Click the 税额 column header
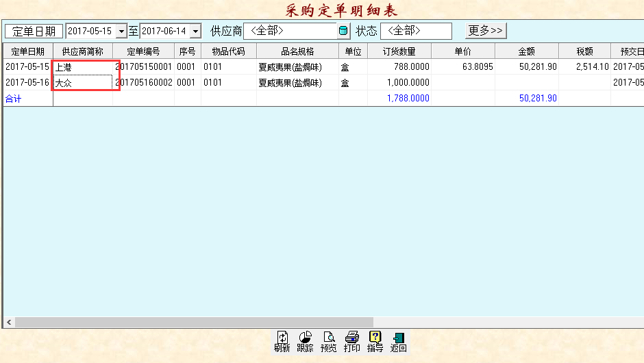 585,51
